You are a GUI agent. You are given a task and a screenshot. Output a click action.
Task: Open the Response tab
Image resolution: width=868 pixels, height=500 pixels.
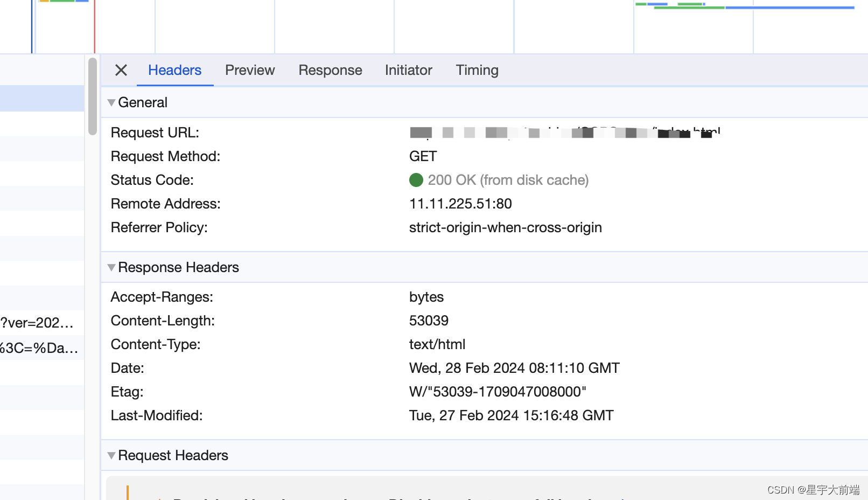click(x=330, y=70)
